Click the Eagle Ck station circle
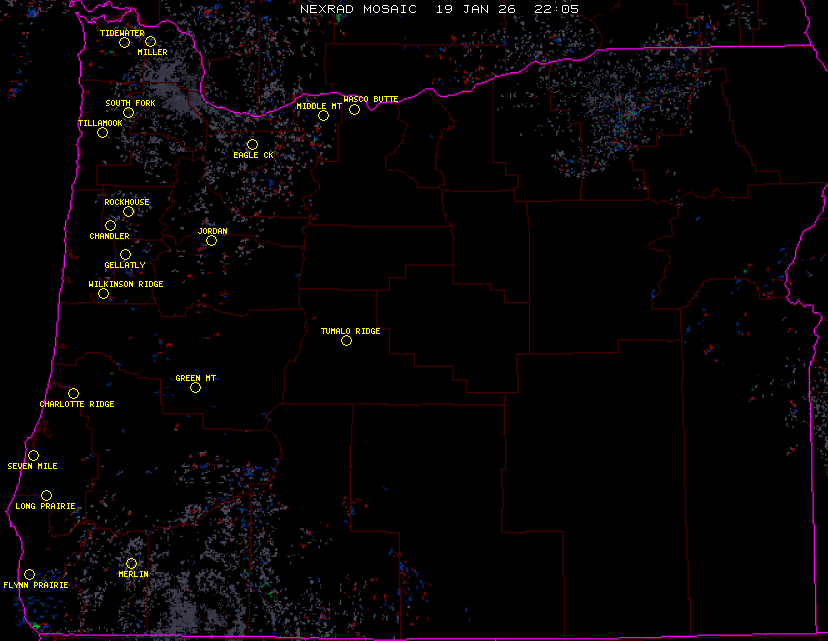 point(252,145)
